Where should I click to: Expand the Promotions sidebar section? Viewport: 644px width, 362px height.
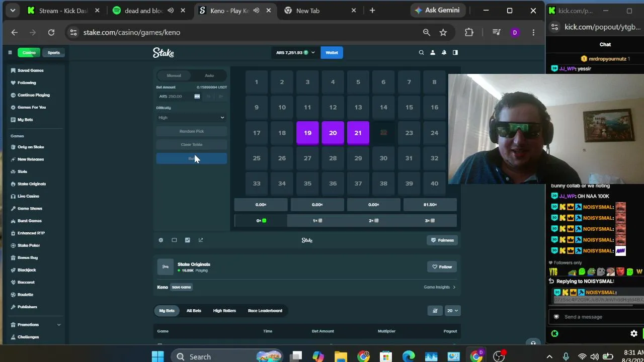(36, 325)
